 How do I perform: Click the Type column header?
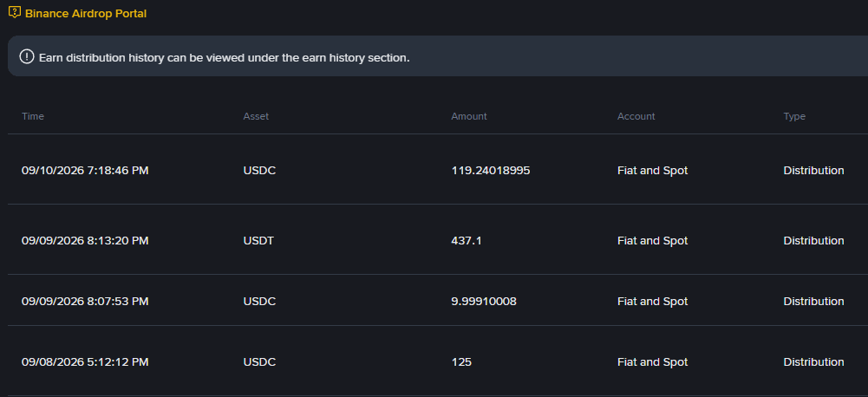pyautogui.click(x=794, y=116)
